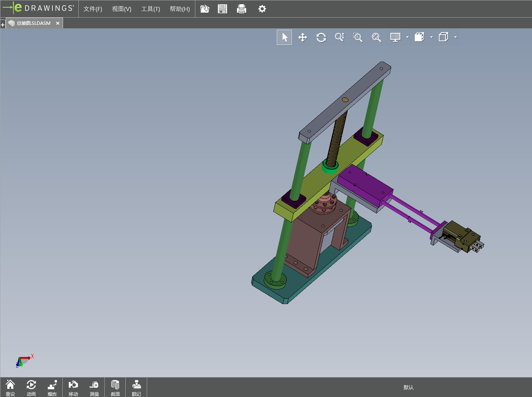Image resolution: width=532 pixels, height=397 pixels.
Task: Click the Print icon
Action: [242, 9]
